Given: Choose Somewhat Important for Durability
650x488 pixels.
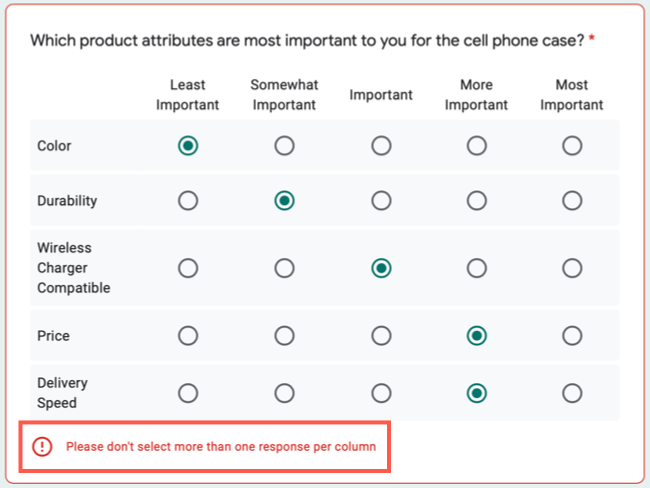Looking at the screenshot, I should [285, 201].
